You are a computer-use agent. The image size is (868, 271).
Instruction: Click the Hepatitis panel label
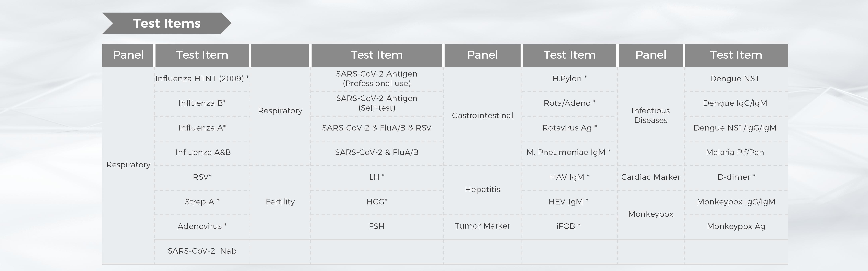click(x=482, y=189)
